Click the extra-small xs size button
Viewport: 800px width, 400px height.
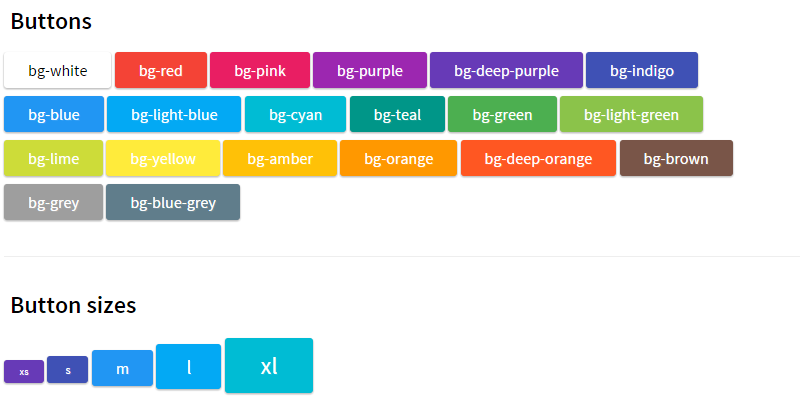click(24, 372)
